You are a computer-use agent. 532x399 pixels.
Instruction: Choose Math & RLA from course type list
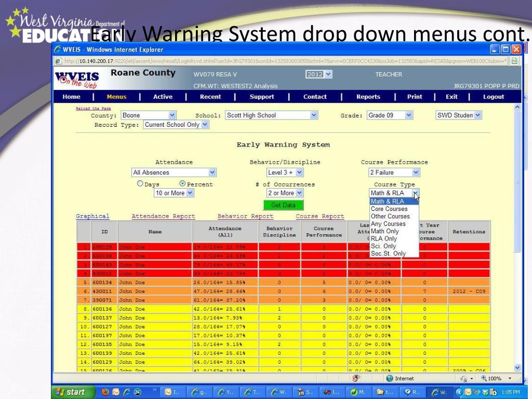(394, 201)
